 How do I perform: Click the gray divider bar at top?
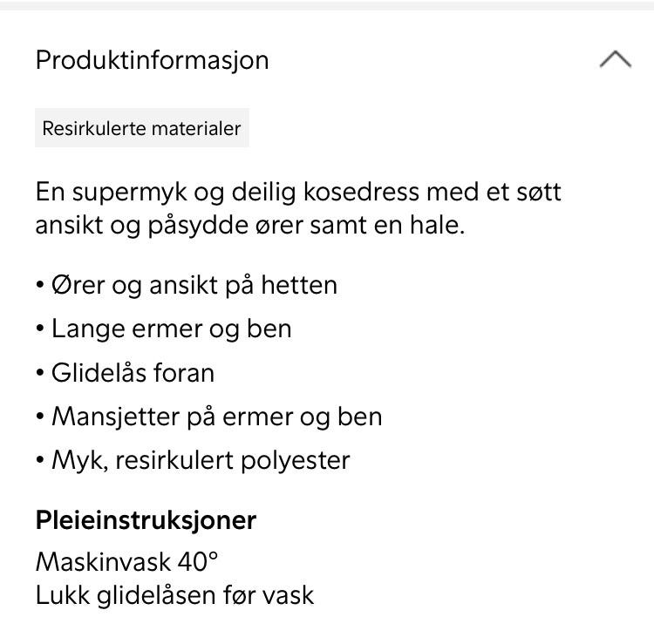327,4
